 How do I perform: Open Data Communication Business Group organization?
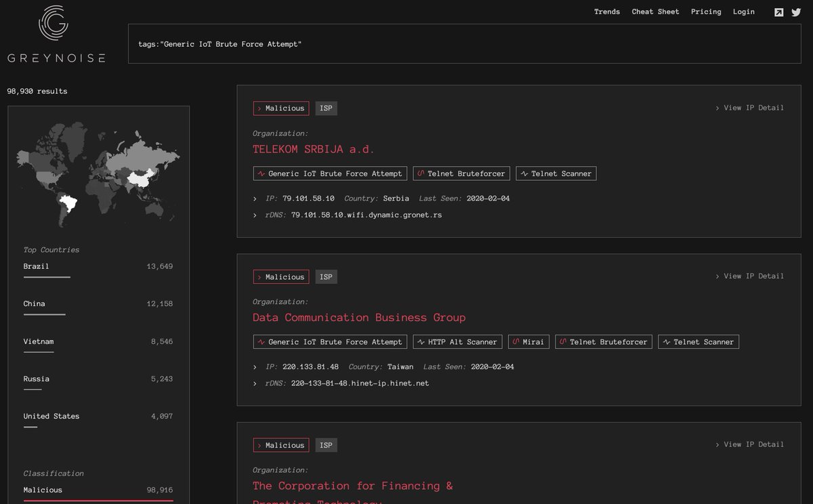(x=359, y=318)
